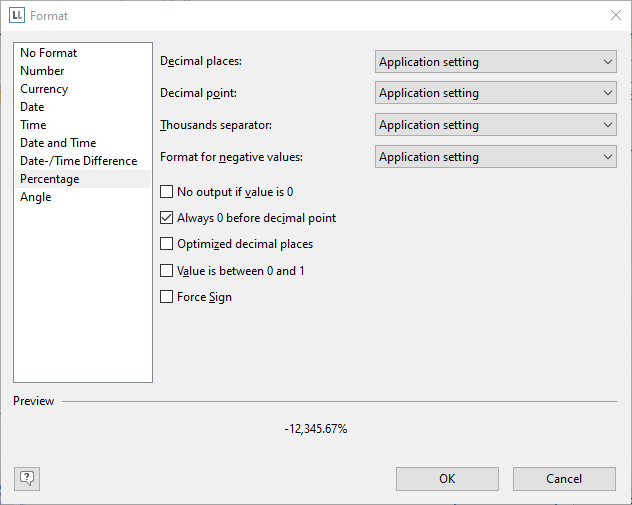
Task: Click the help question mark icon
Action: pos(27,479)
